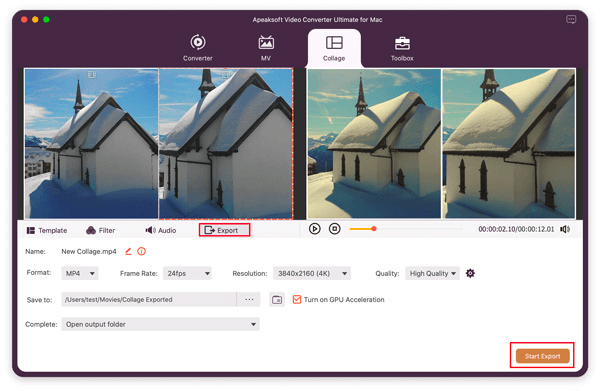Click the feedback chat icon in title bar
The width and height of the screenshot is (600, 391).
(571, 20)
